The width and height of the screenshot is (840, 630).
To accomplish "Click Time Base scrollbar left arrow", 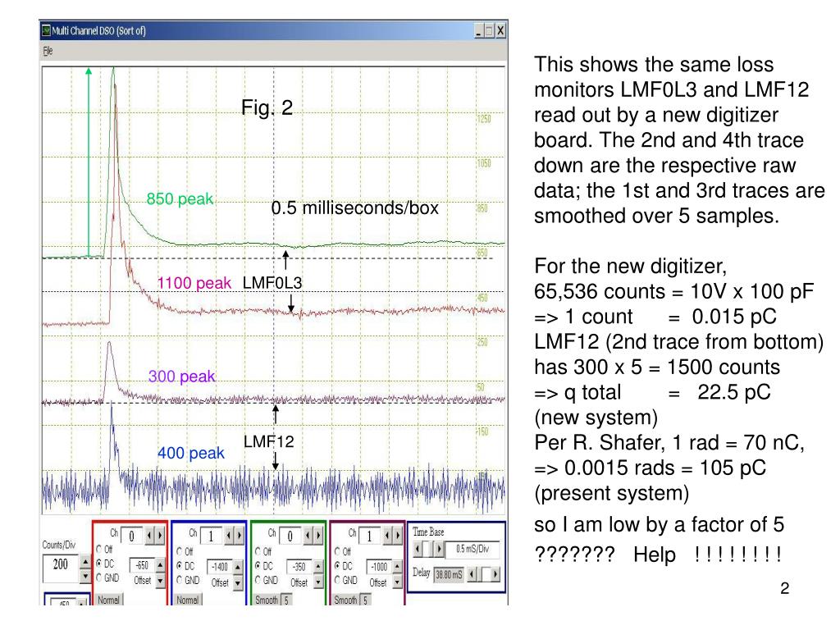I will [x=418, y=549].
